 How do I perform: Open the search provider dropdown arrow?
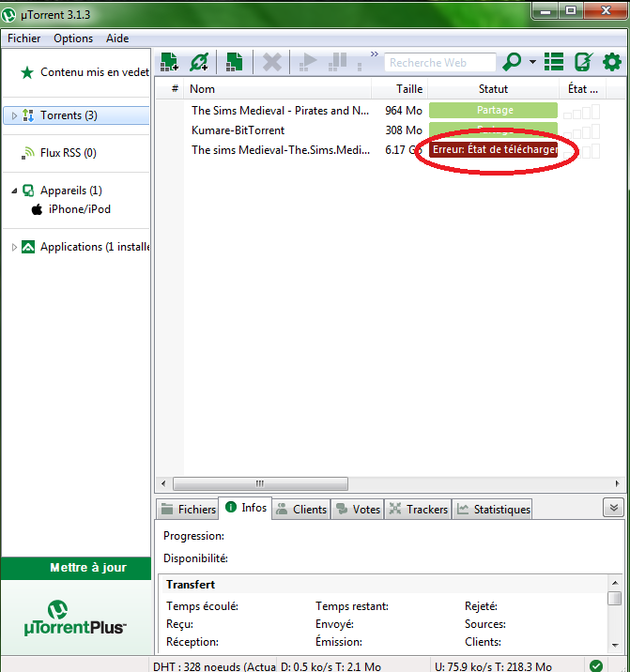pyautogui.click(x=532, y=62)
